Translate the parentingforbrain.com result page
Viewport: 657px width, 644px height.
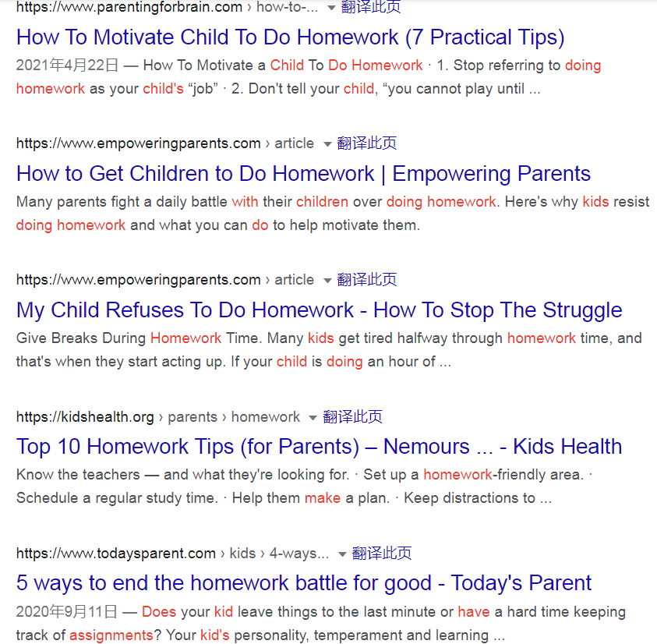click(x=371, y=7)
